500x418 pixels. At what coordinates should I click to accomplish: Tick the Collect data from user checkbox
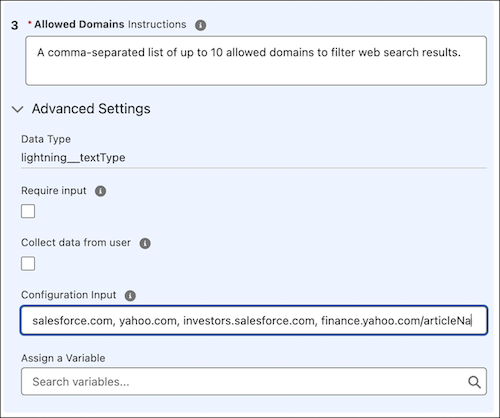[28, 264]
